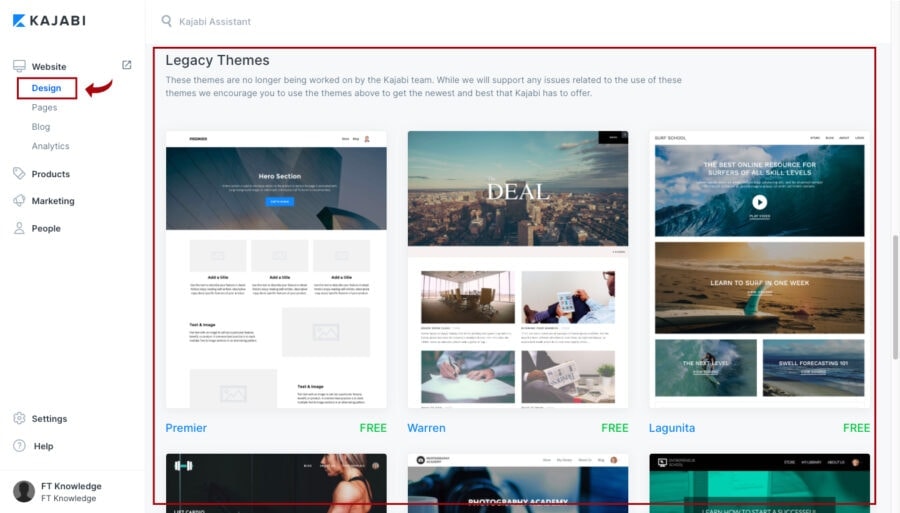The image size is (900, 513).
Task: Expand the Website menu section
Action: [48, 67]
